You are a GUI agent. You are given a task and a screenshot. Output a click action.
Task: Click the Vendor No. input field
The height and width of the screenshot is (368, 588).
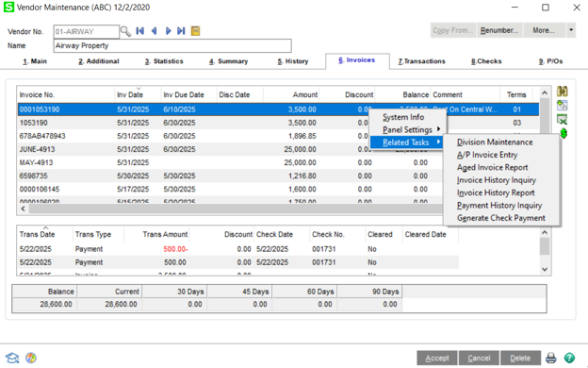[87, 31]
